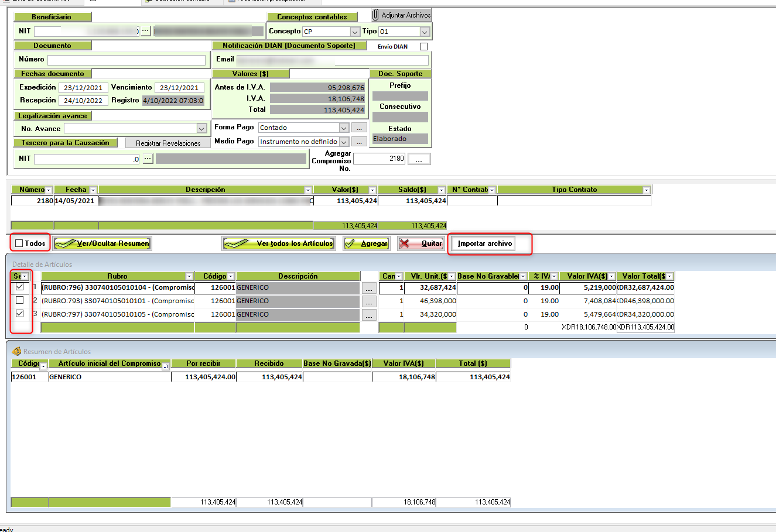The height and width of the screenshot is (532, 776).
Task: Open the Tipo dropdown list
Action: pos(425,32)
